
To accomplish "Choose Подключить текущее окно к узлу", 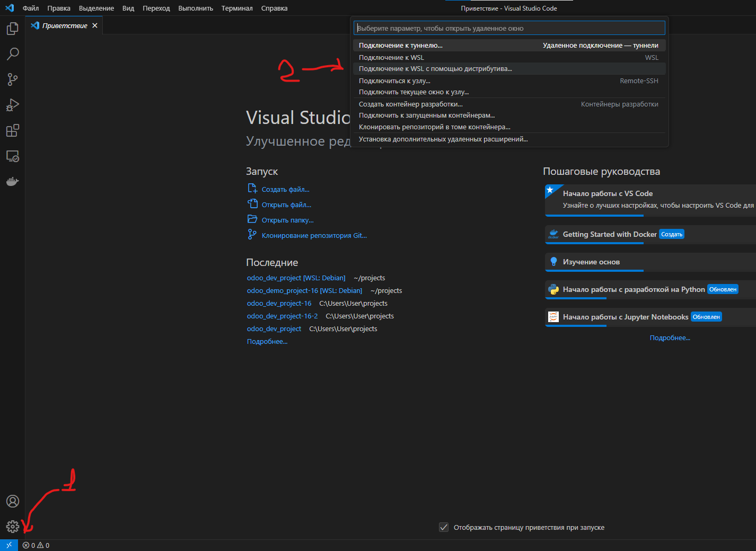I will pos(509,92).
